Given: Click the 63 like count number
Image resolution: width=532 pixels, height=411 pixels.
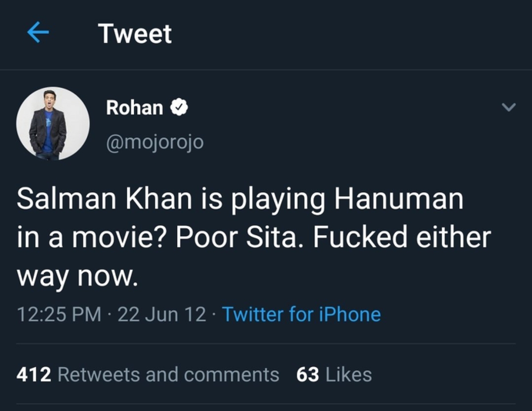Looking at the screenshot, I should tap(307, 375).
